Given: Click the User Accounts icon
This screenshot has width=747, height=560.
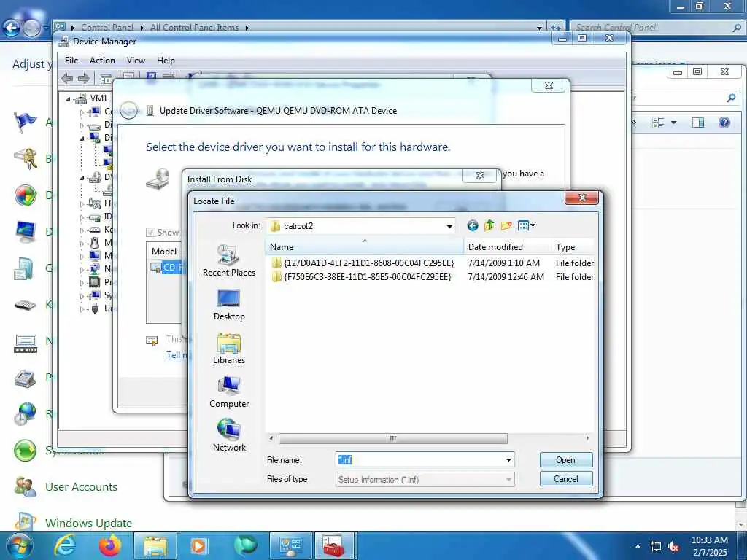Looking at the screenshot, I should (25, 486).
